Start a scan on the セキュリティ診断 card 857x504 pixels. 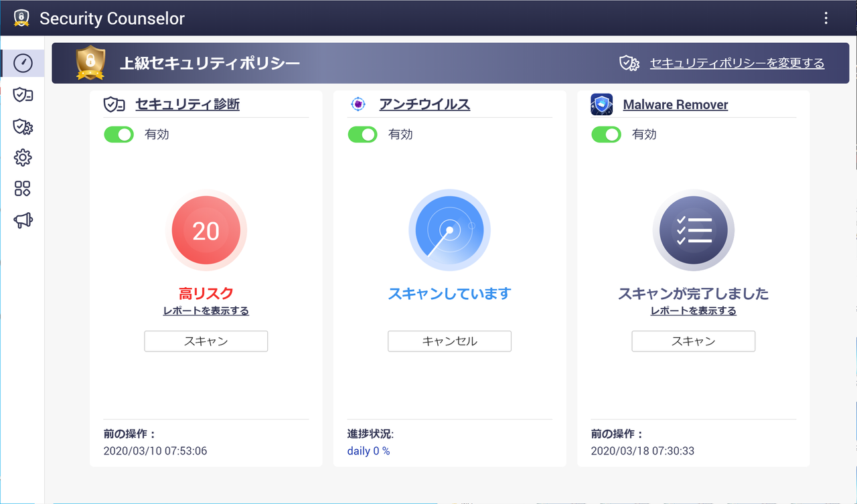(206, 341)
